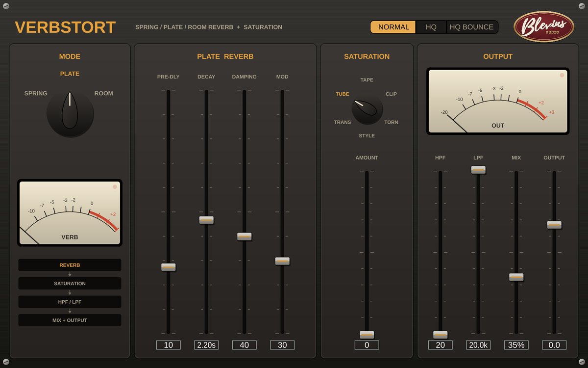Select MIX + OUTPUT chain stage
This screenshot has width=588, height=368.
(70, 320)
